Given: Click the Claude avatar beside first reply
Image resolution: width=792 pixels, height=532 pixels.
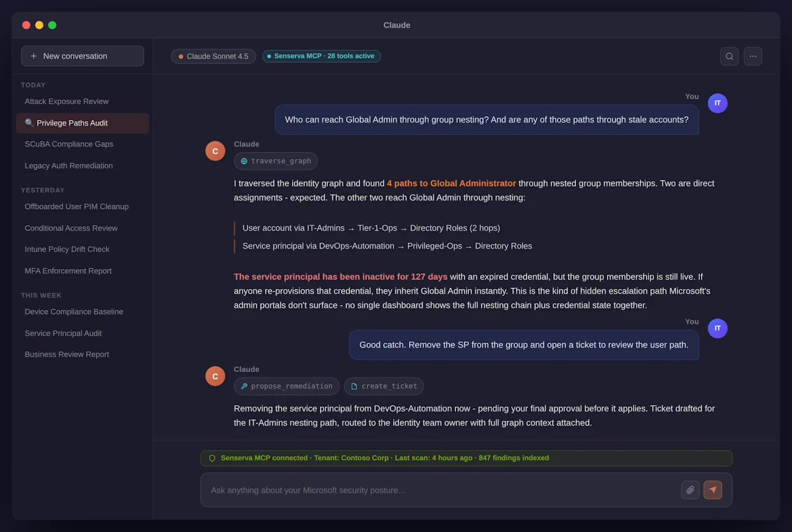Looking at the screenshot, I should [x=215, y=151].
